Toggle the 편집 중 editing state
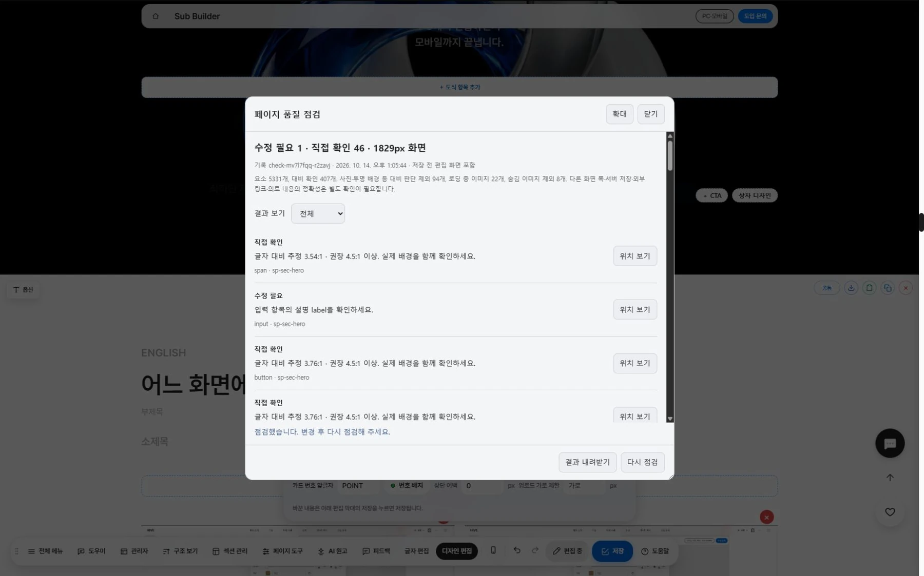Image resolution: width=924 pixels, height=576 pixels. [x=567, y=551]
